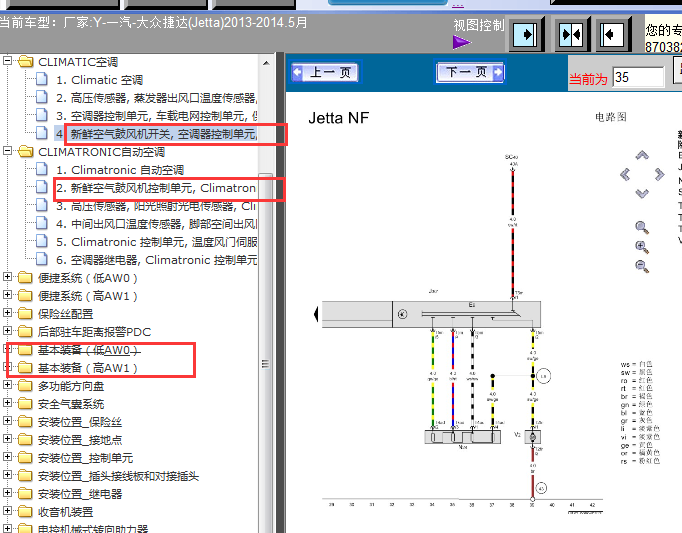This screenshot has height=533, width=682.
Task: Click the pan down arrow icon
Action: tap(642, 193)
